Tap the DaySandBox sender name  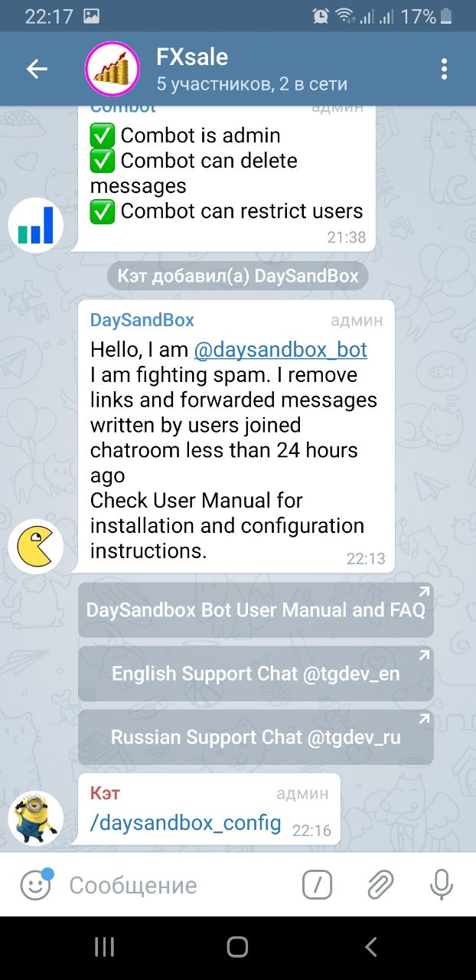click(x=142, y=320)
